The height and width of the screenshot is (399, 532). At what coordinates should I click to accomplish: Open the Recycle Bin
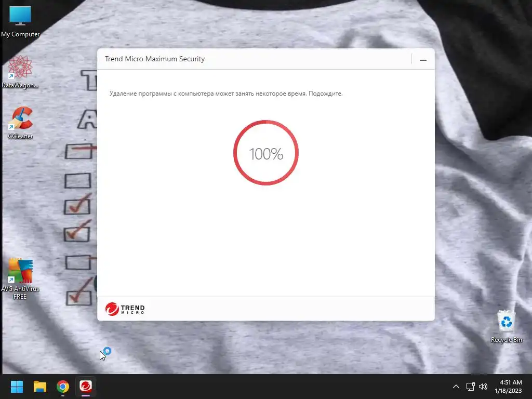pos(506,326)
